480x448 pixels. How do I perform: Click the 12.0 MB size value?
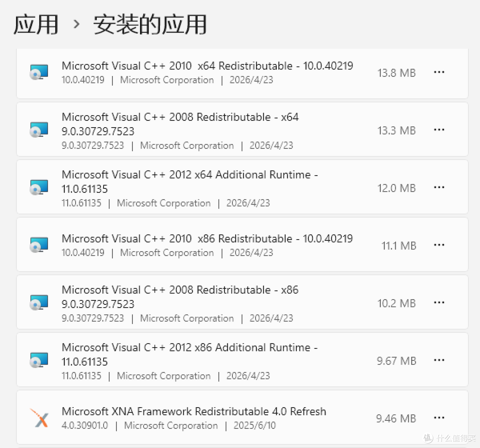(396, 188)
